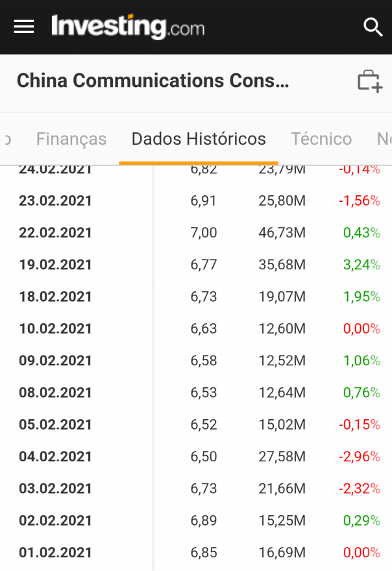This screenshot has height=571, width=392.
Task: Click the search magnifier icon
Action: (x=373, y=27)
